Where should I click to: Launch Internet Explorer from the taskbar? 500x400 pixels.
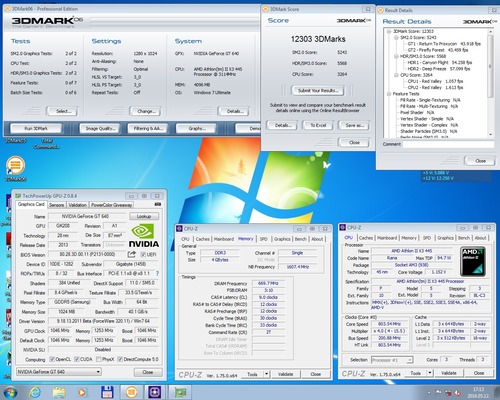point(35,392)
